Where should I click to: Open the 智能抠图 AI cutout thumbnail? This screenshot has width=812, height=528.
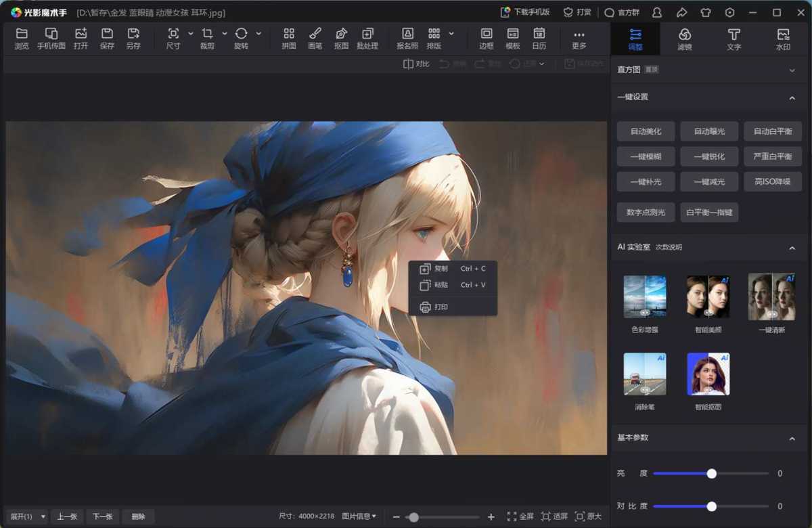(x=708, y=373)
